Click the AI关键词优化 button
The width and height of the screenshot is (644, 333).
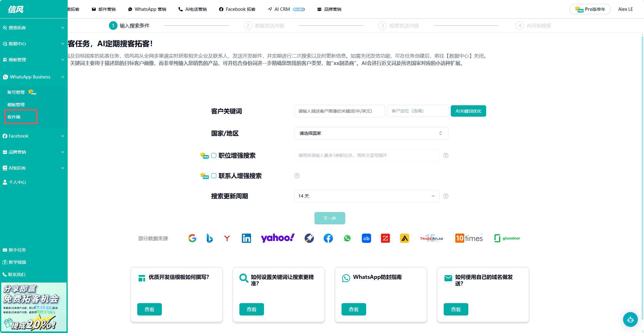coord(468,111)
